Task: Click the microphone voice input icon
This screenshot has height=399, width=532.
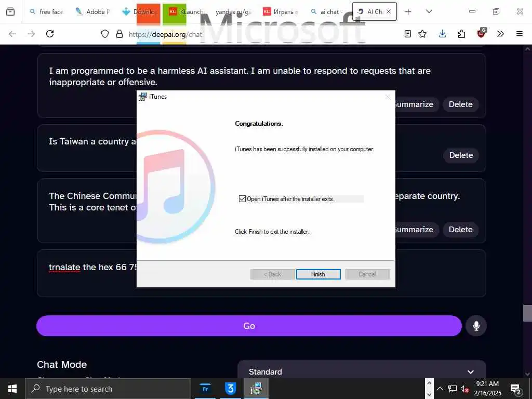Action: (x=476, y=326)
